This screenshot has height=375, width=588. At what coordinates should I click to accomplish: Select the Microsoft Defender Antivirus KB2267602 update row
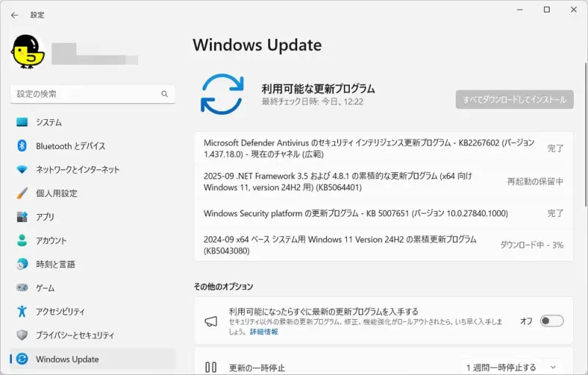tap(384, 149)
